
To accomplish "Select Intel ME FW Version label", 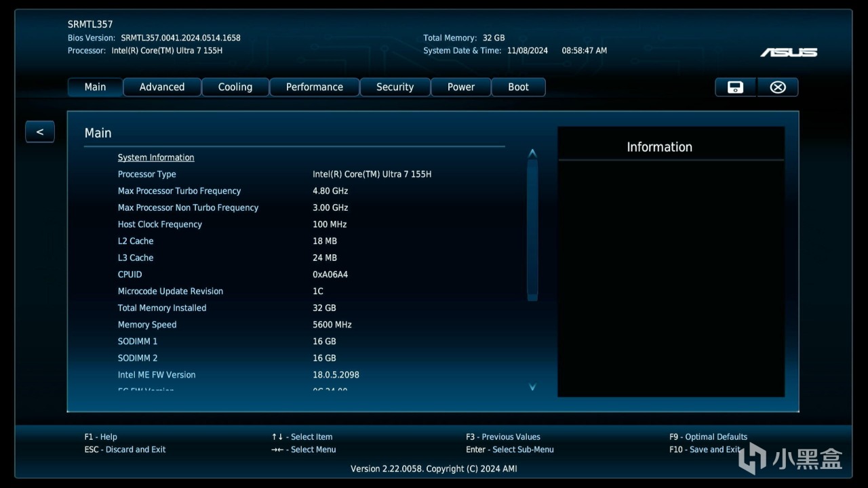I will click(x=157, y=375).
